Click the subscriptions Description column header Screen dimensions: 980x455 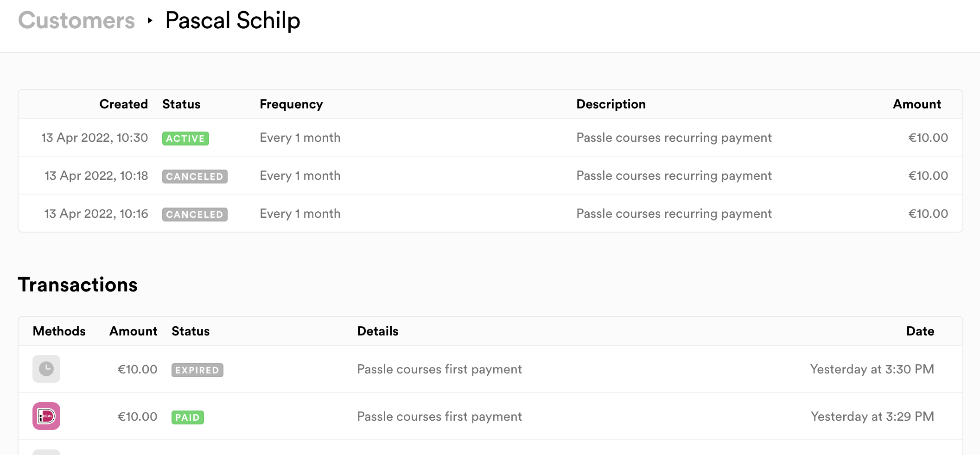click(x=611, y=104)
